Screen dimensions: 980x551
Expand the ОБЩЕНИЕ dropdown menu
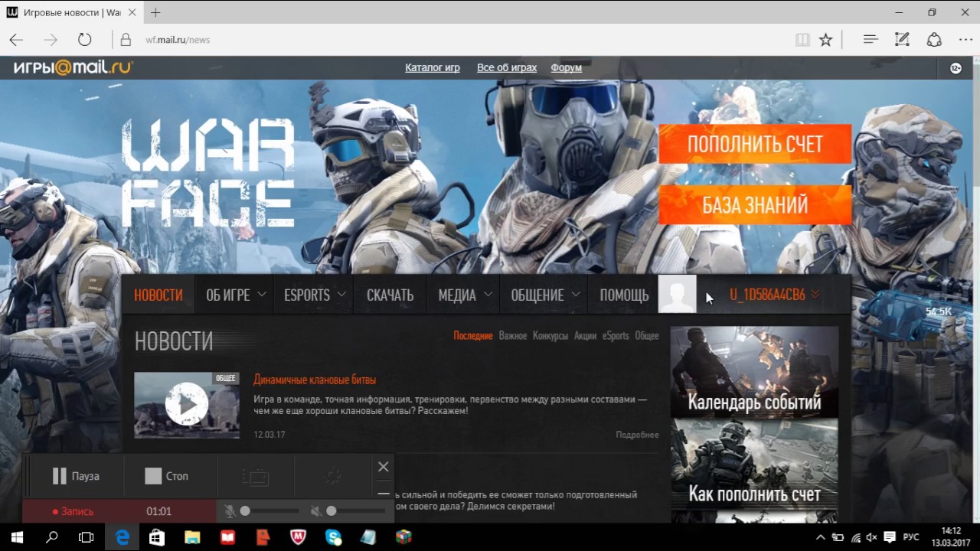(x=545, y=295)
